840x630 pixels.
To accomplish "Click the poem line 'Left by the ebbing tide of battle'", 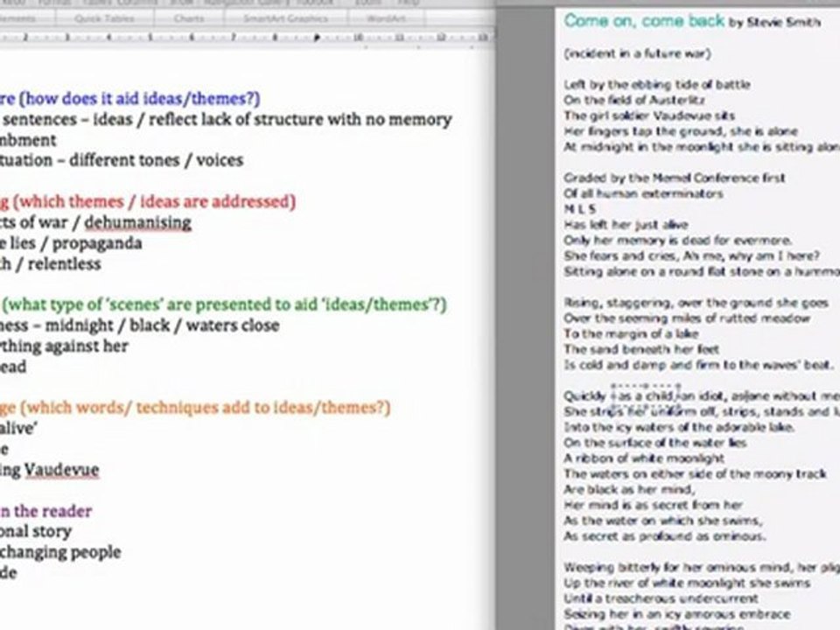I will [x=657, y=85].
